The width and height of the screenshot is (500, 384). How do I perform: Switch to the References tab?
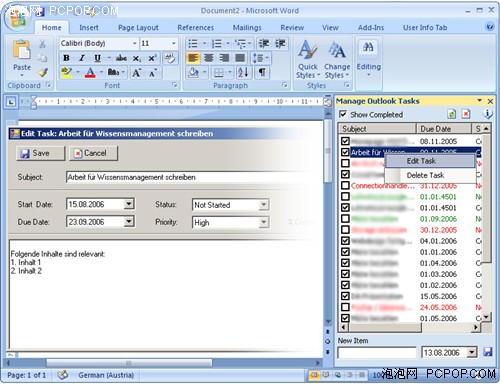(x=196, y=28)
